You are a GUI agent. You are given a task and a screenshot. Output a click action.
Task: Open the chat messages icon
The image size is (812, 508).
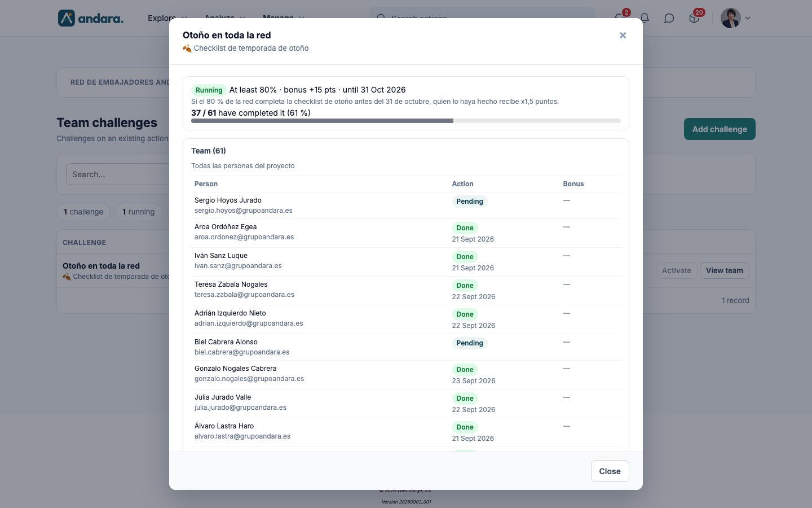(669, 18)
